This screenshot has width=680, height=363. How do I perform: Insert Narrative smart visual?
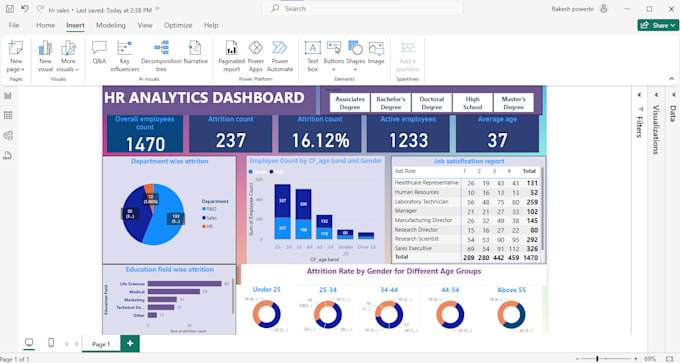[x=196, y=53]
